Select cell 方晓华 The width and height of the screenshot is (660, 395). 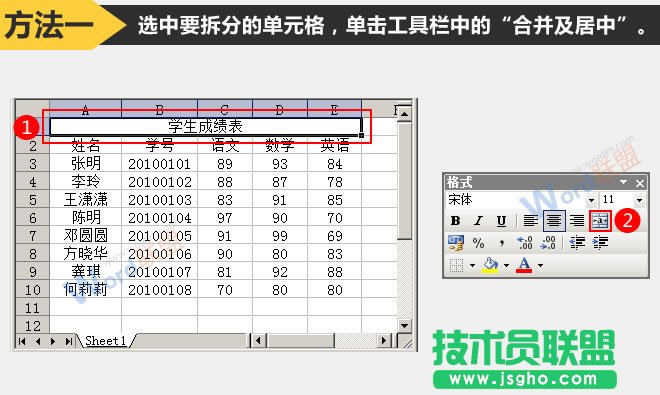[x=85, y=254]
